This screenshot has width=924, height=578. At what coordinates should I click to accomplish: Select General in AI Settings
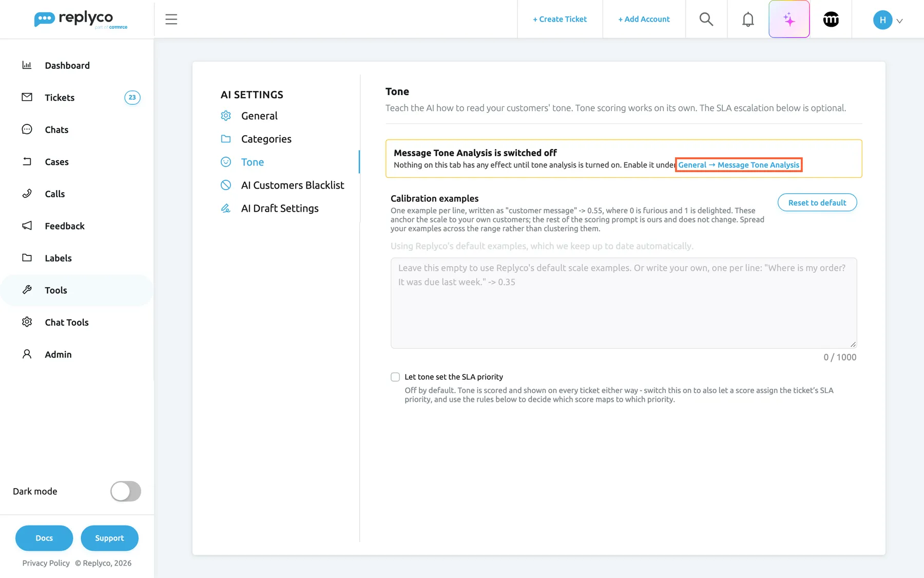(x=259, y=116)
